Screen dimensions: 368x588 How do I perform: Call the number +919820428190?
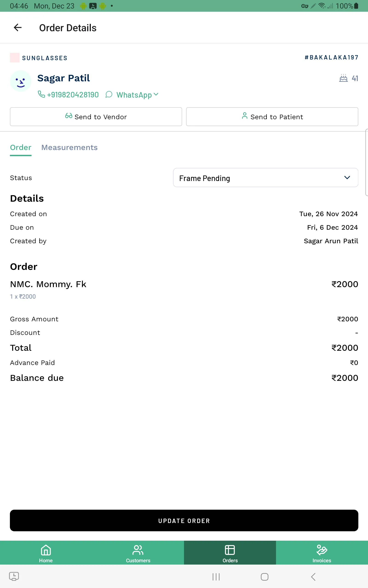coord(73,95)
